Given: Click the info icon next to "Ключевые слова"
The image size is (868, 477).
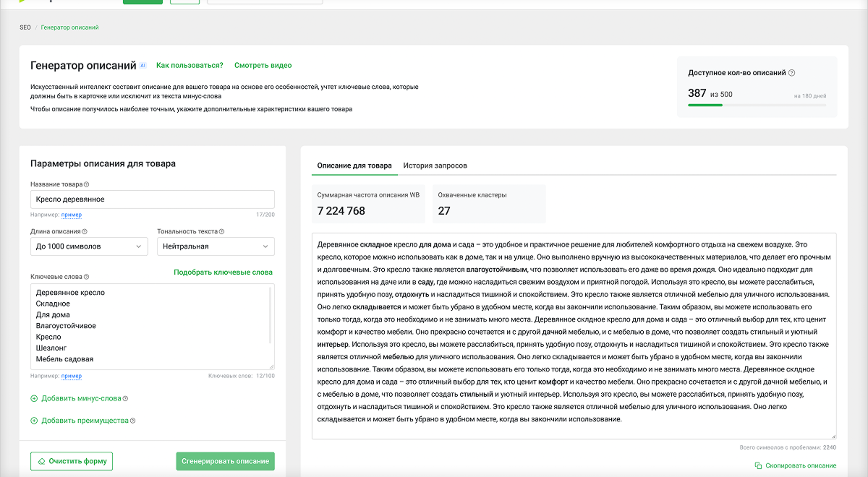Looking at the screenshot, I should pyautogui.click(x=87, y=277).
